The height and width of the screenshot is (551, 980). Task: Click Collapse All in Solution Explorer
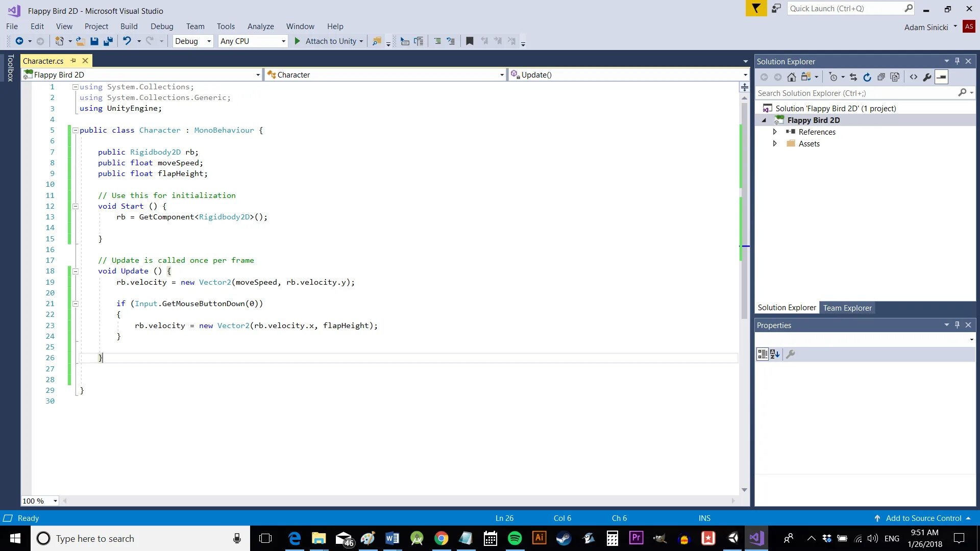click(x=881, y=77)
